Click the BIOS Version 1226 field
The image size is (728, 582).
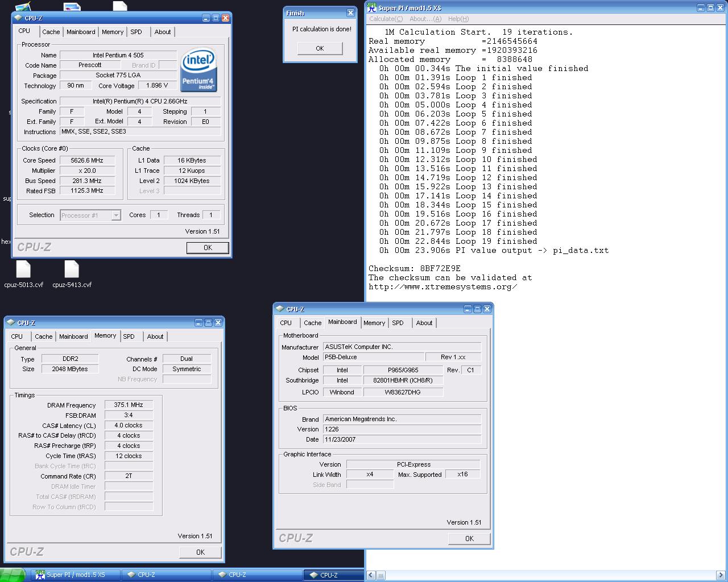point(402,430)
